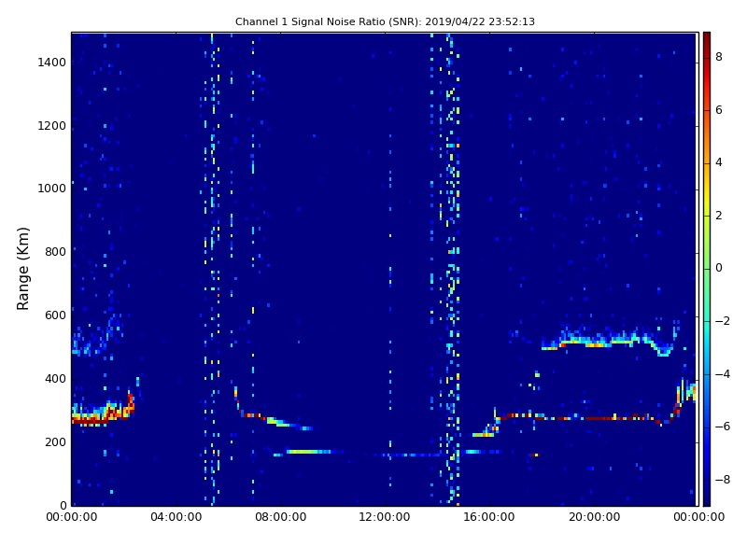Click the yellow echo streak near 08:30 at 170 km

pos(308,452)
